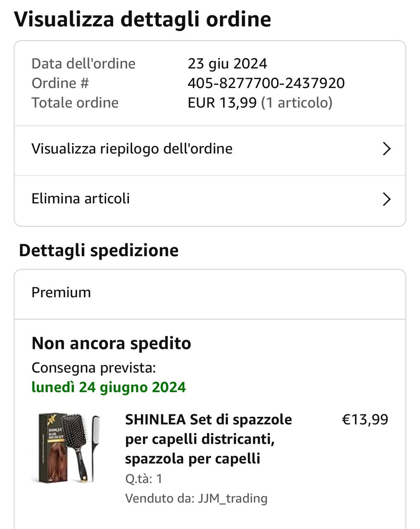420x529 pixels.
Task: Click the order total EUR 13,99
Action: (x=222, y=102)
